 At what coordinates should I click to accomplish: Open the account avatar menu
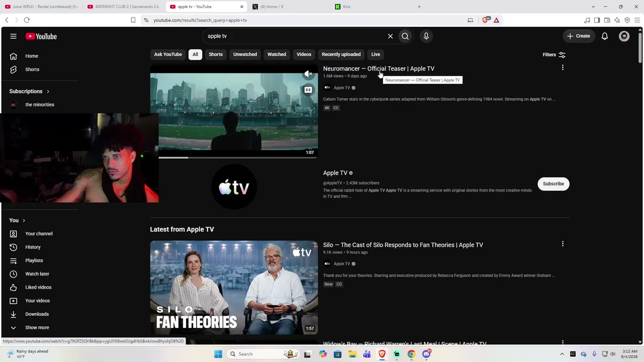624,36
